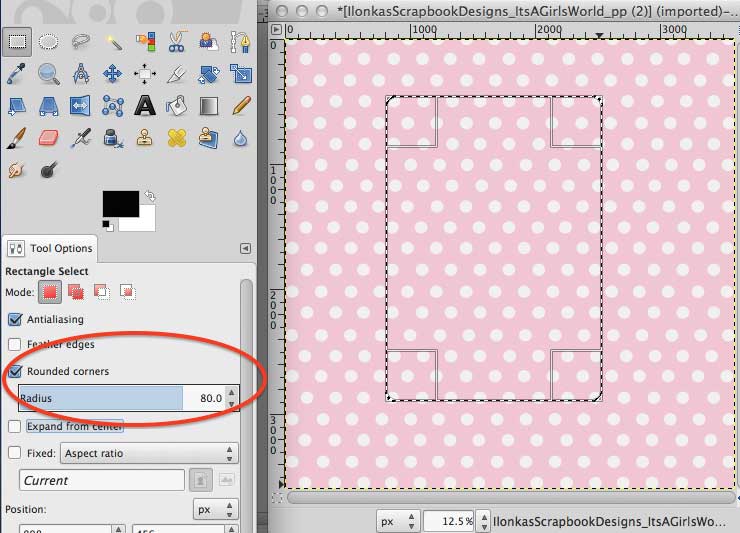Select the Airbrush tool
Screen dimensions: 740x533
coord(81,138)
